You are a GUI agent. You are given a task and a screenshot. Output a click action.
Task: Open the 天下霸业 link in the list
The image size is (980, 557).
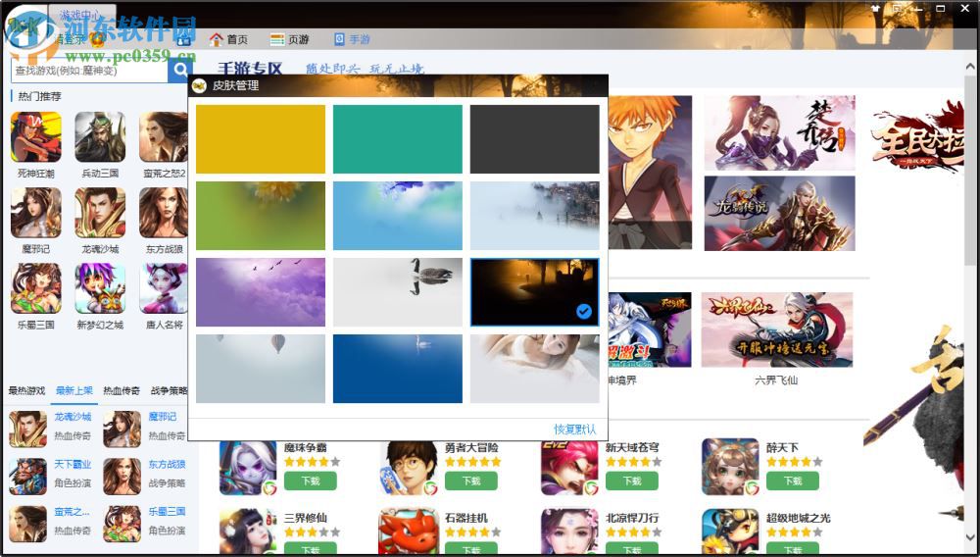[73, 464]
